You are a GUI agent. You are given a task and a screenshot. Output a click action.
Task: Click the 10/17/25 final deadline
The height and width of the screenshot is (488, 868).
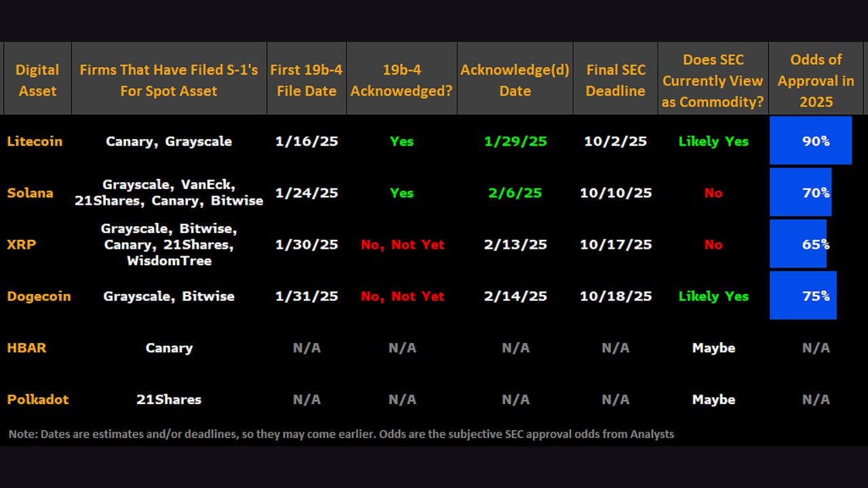click(616, 244)
